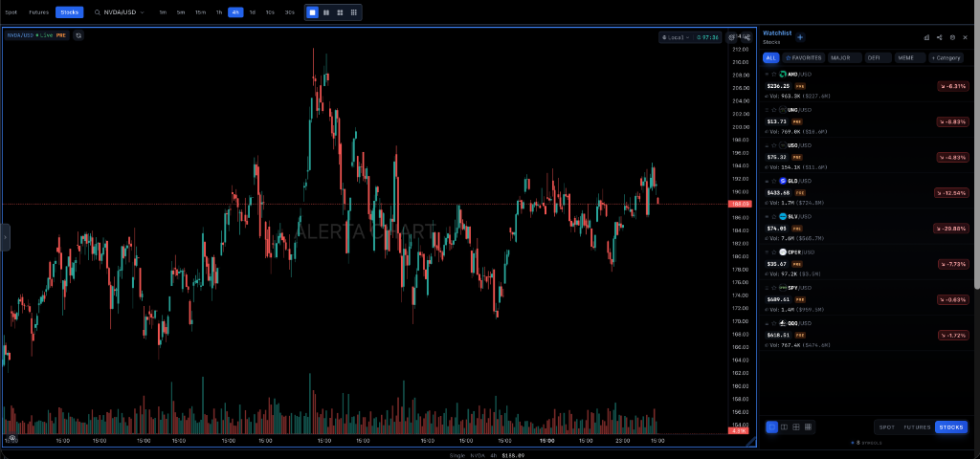Expand the collapsed left side panel arrow
This screenshot has height=459, width=980.
[5, 237]
